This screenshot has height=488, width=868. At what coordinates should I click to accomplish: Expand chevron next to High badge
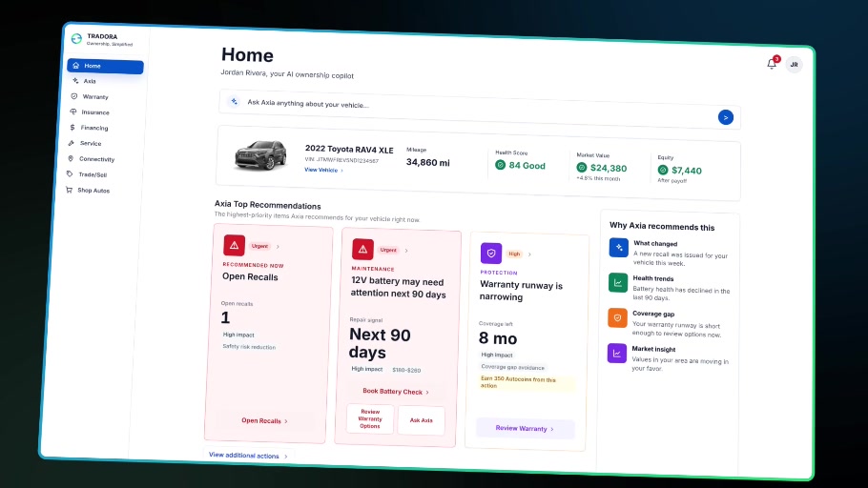tap(529, 254)
